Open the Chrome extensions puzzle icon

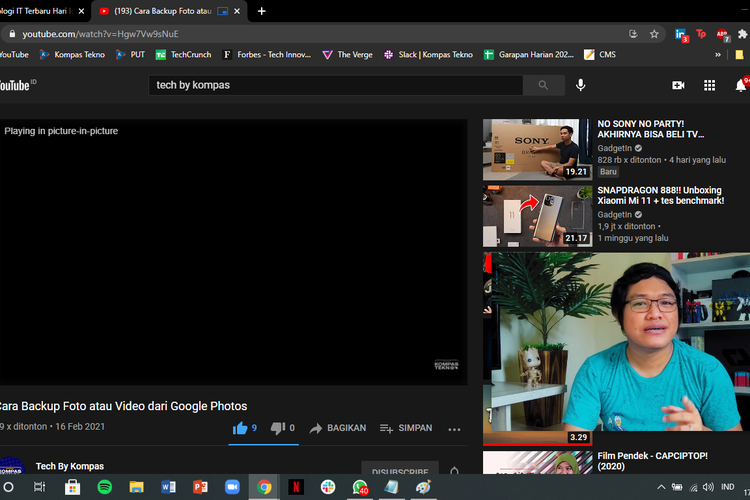[742, 33]
